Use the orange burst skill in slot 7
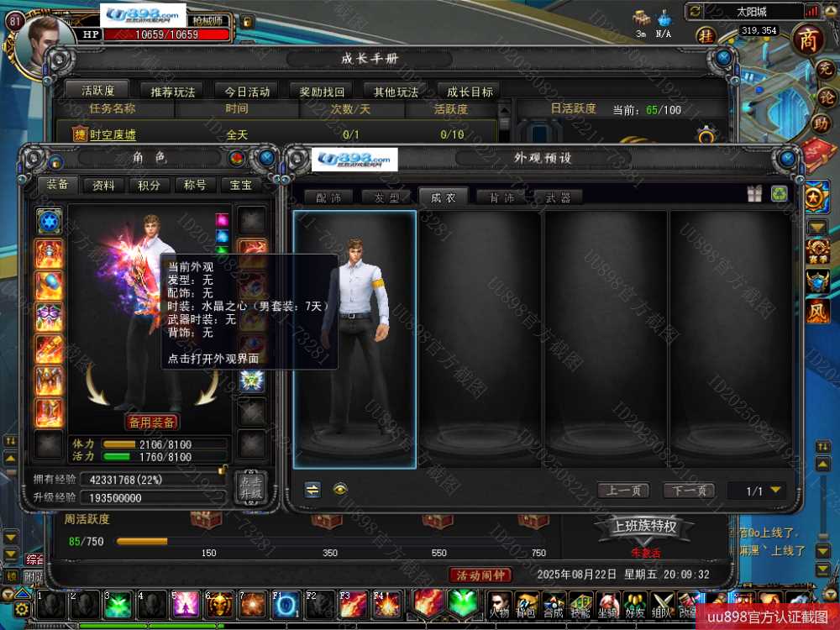 253,605
